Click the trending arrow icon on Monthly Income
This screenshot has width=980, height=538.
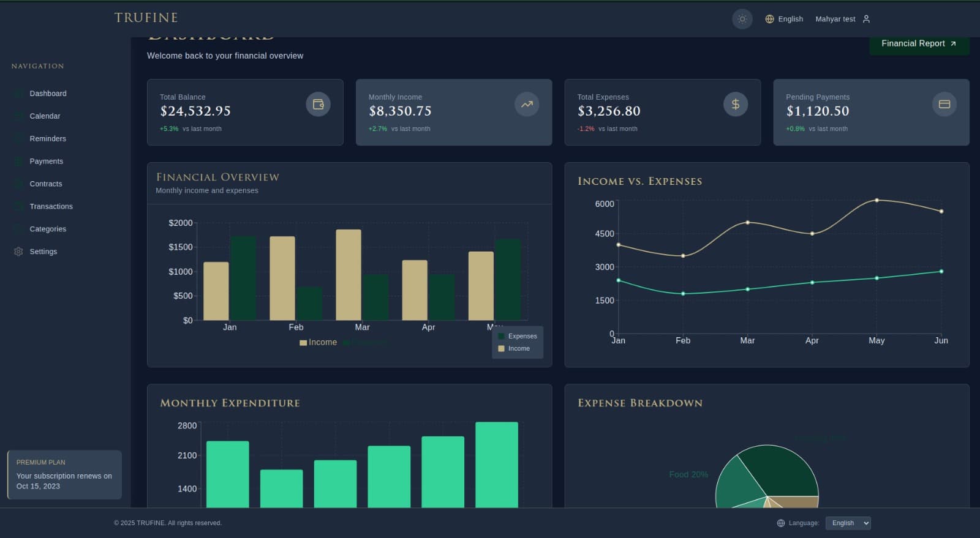coord(527,105)
